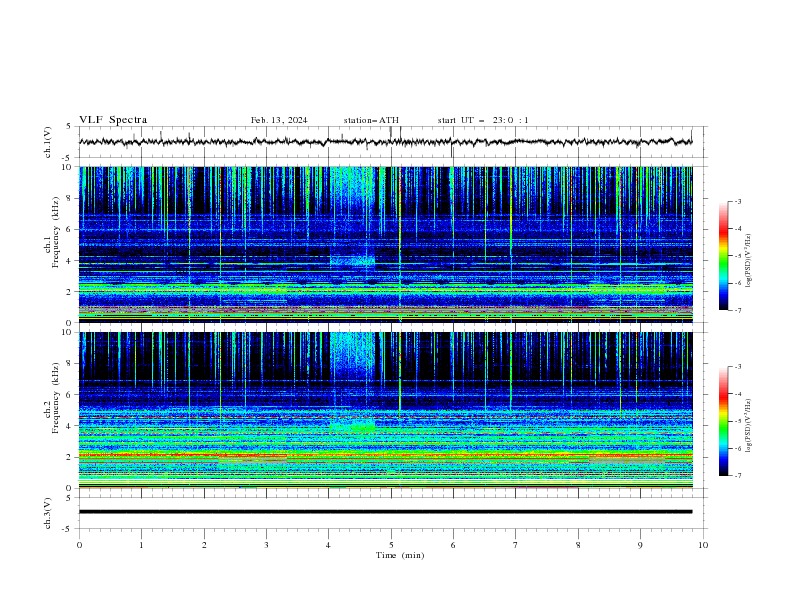
Task: Select the "Feb. 13, 2024" date label
Action: (x=279, y=120)
